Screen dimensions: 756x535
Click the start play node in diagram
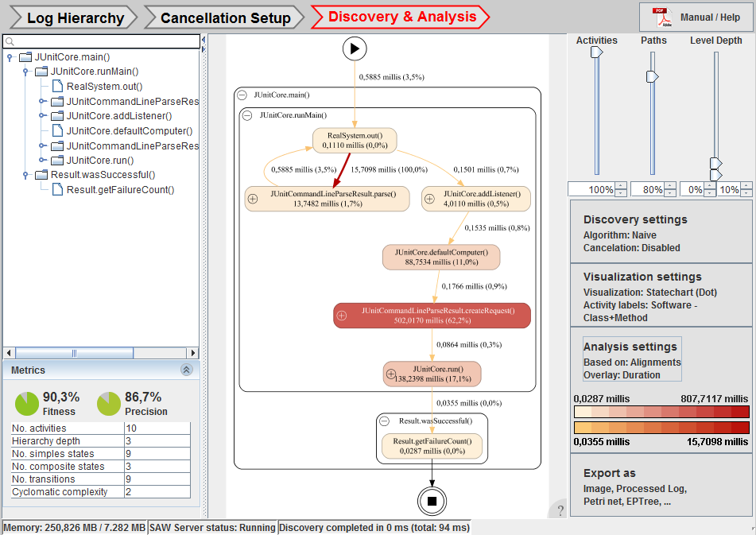[355, 49]
